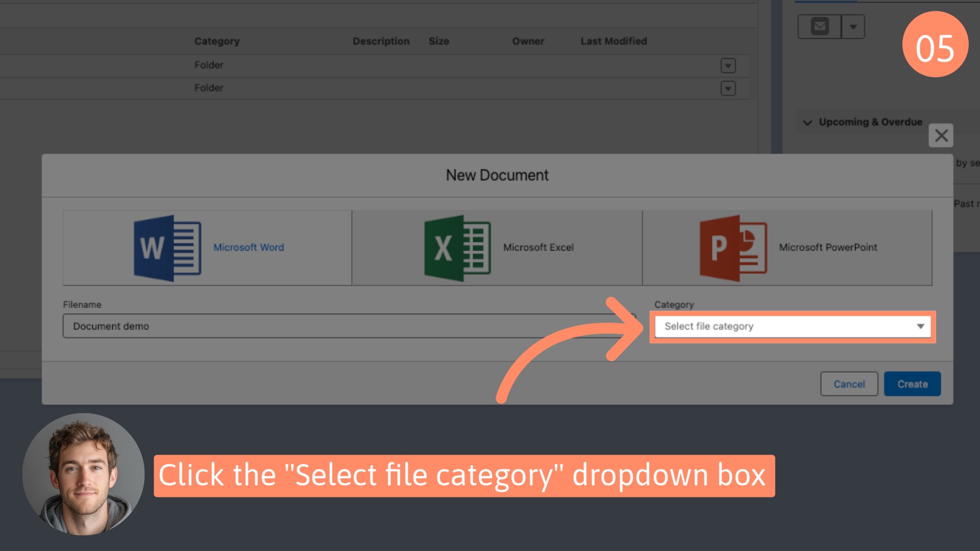Collapse the Upcoming & Overdue section
The width and height of the screenshot is (980, 551).
coord(808,122)
